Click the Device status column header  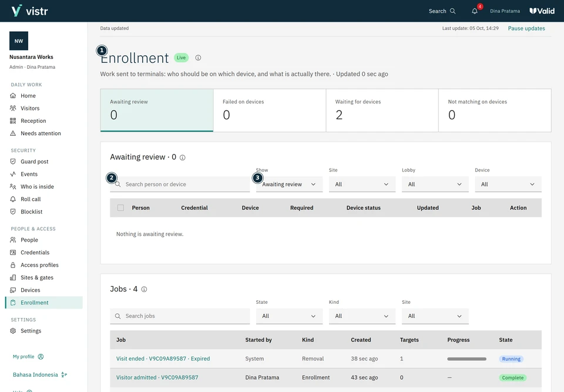pyautogui.click(x=363, y=207)
